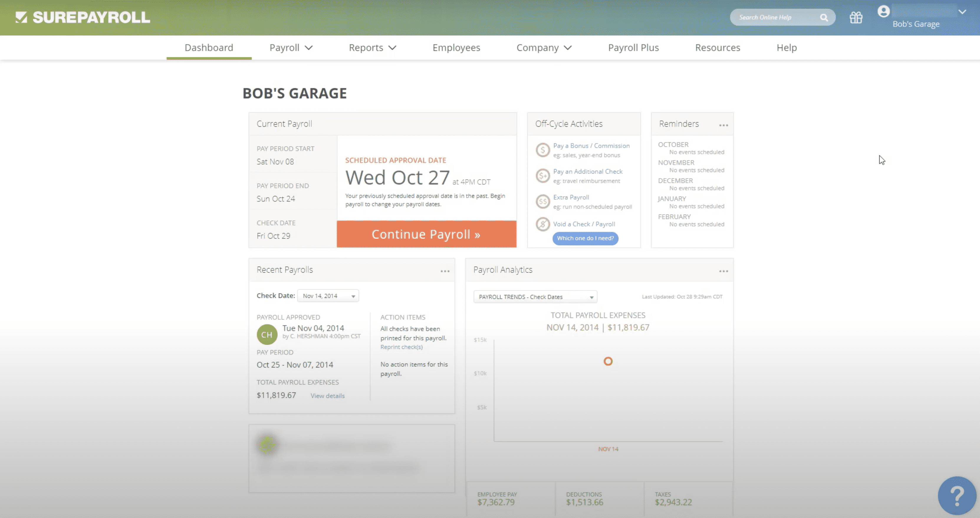This screenshot has width=980, height=518.
Task: Select the Dashboard tab
Action: [209, 47]
